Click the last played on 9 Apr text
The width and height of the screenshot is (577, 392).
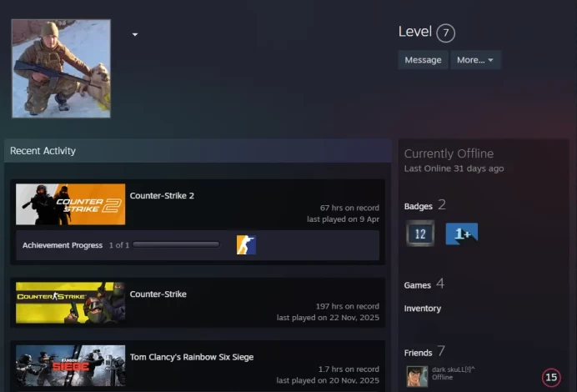coord(343,219)
